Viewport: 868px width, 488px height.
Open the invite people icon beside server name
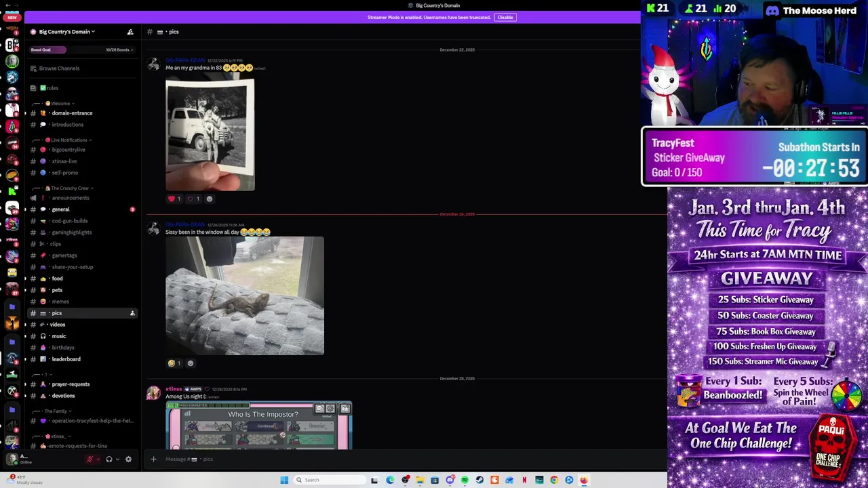130,32
